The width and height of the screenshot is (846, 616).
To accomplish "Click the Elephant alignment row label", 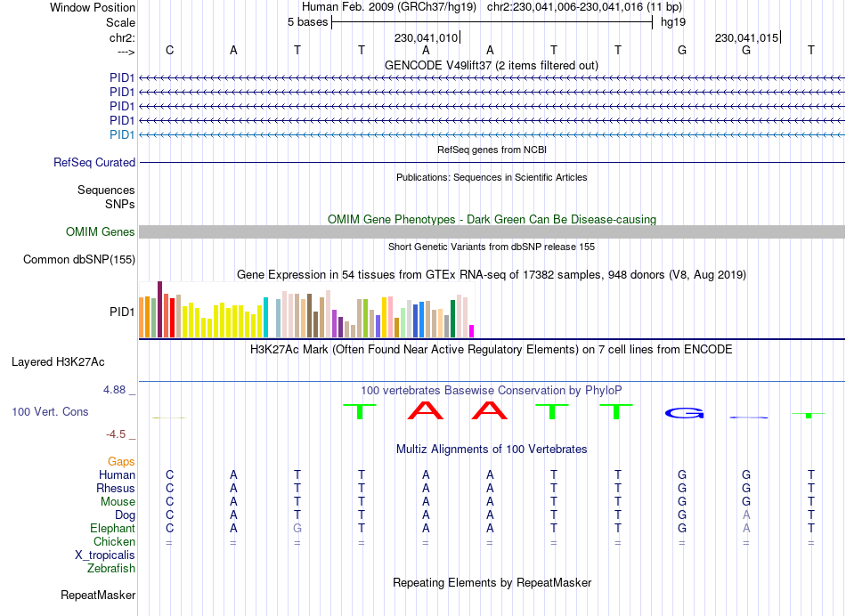I will tap(112, 529).
